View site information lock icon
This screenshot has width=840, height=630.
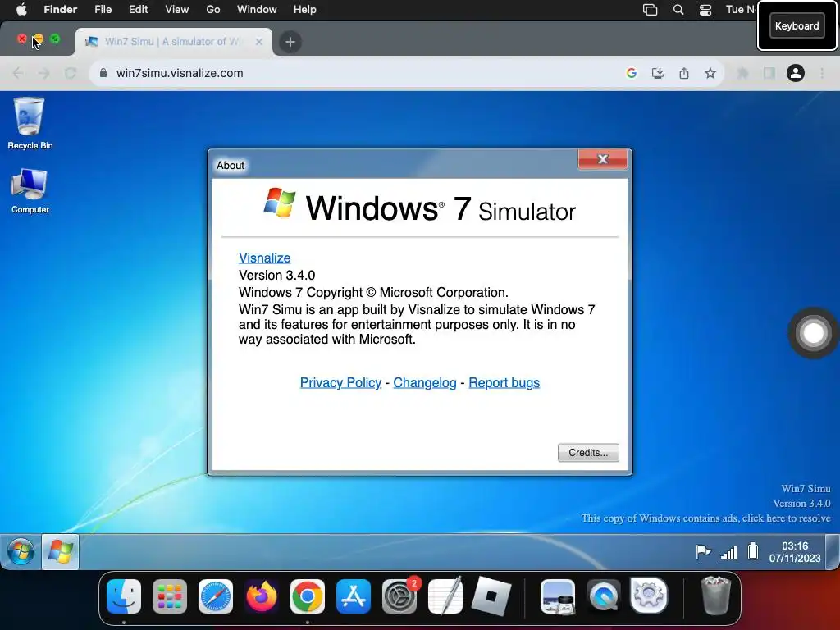coord(103,73)
